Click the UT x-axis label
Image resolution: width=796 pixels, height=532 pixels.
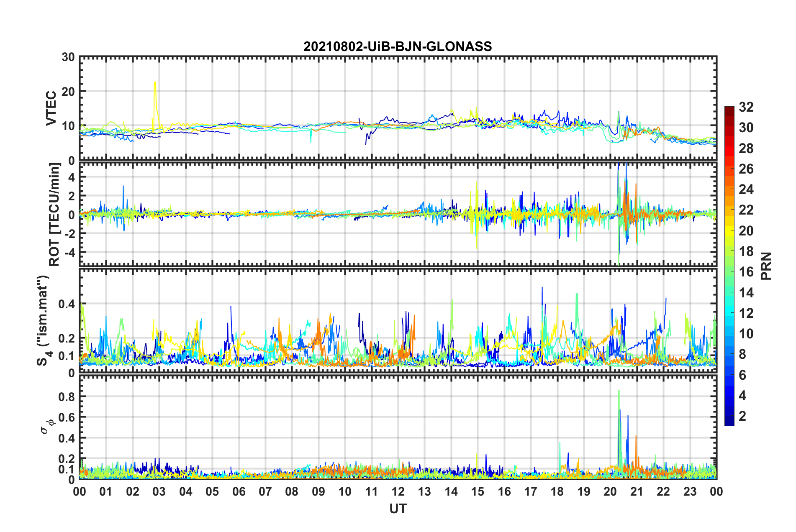[398, 509]
